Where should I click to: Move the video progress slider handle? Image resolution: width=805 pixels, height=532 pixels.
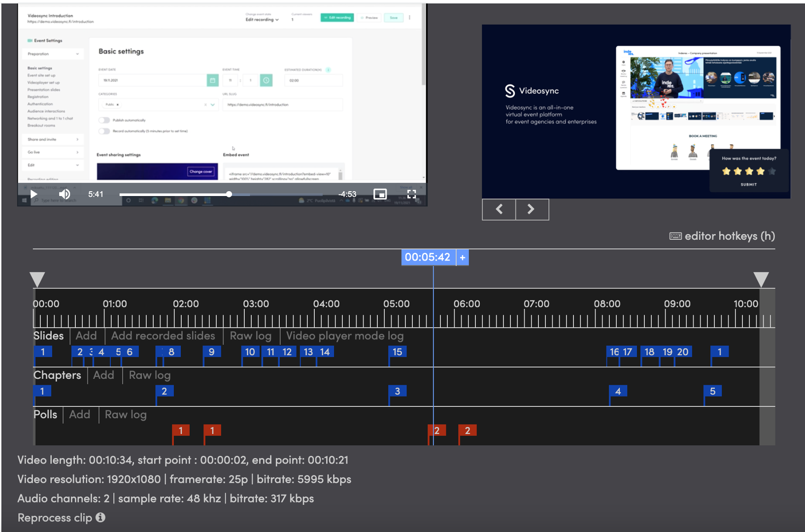pos(229,194)
